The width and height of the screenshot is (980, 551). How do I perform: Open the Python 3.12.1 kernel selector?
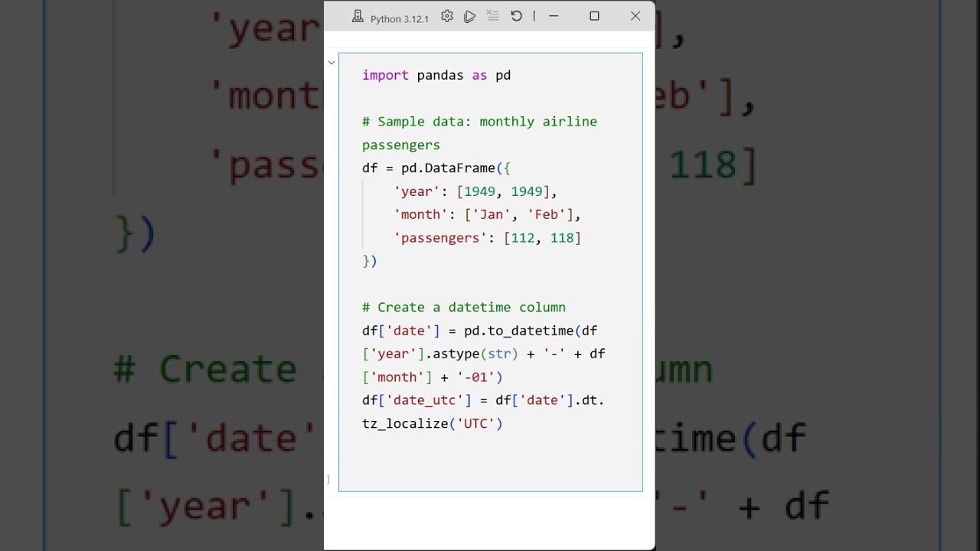tap(390, 17)
